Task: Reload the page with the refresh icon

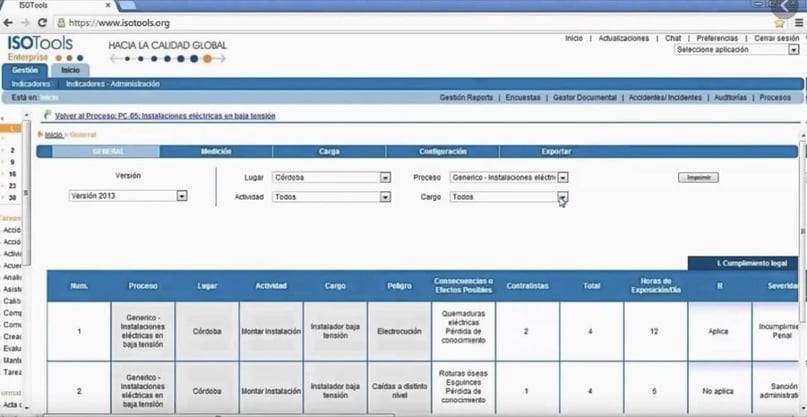Action: [43, 23]
